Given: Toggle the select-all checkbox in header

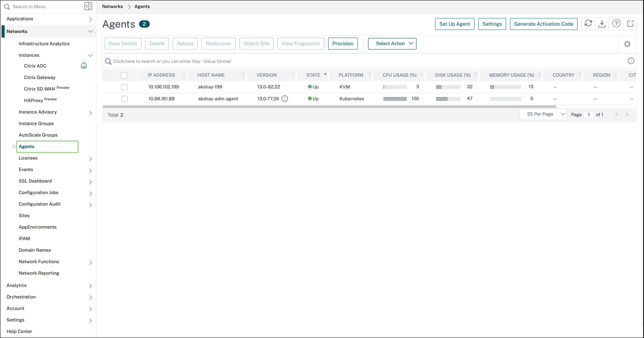Looking at the screenshot, I should coord(124,75).
